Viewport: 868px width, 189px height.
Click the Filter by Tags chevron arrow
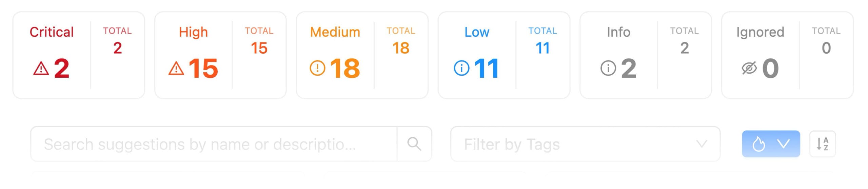point(702,144)
